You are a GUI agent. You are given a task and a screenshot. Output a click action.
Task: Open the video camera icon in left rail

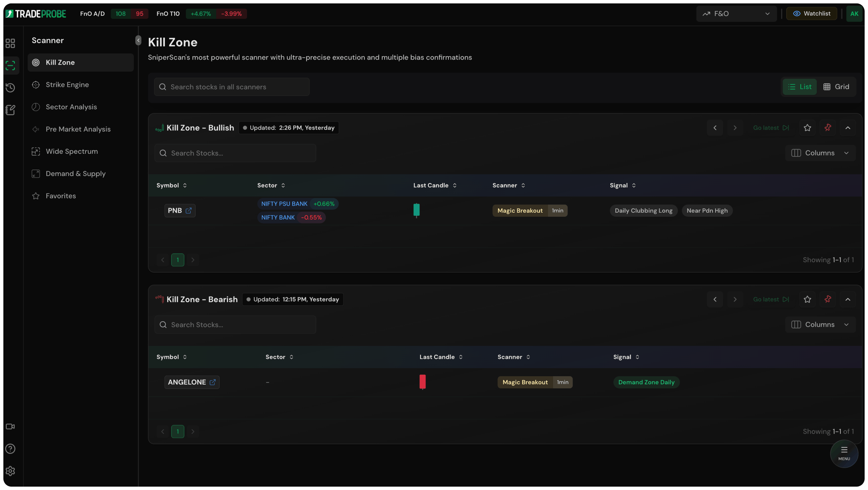[10, 427]
